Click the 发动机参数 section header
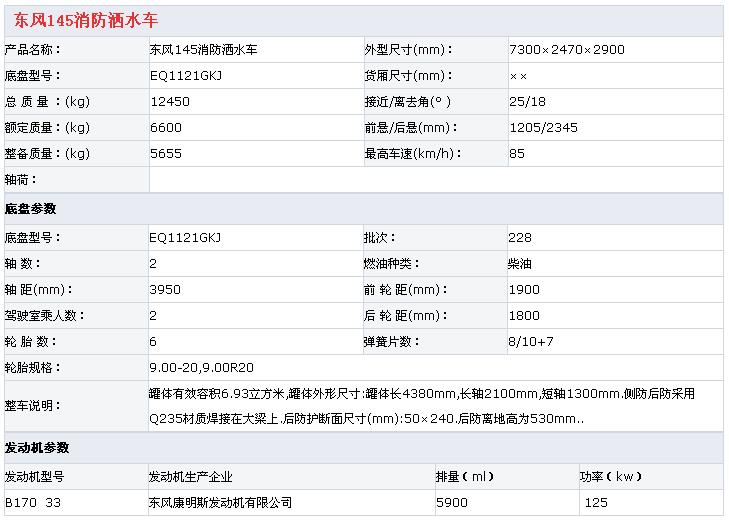This screenshot has width=729, height=521. click(x=37, y=448)
